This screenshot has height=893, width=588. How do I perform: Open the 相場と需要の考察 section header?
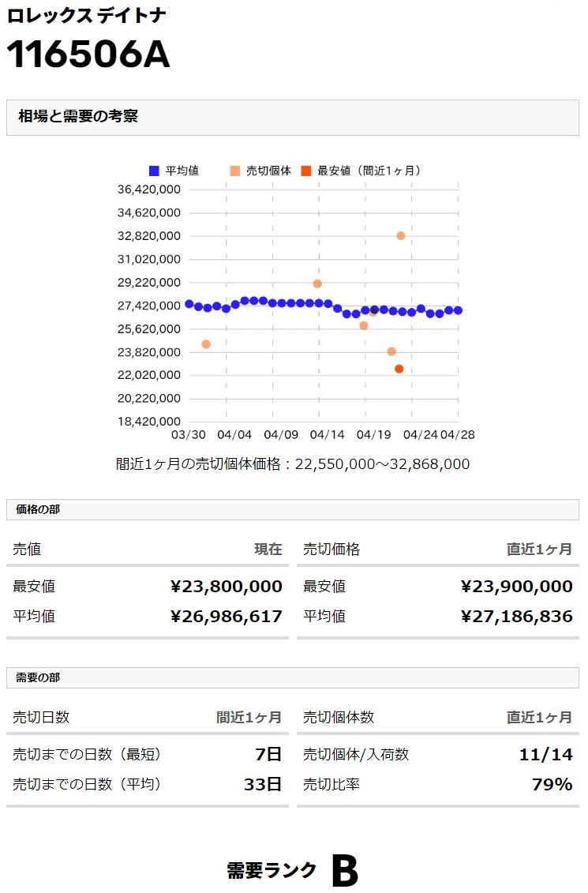(x=293, y=118)
